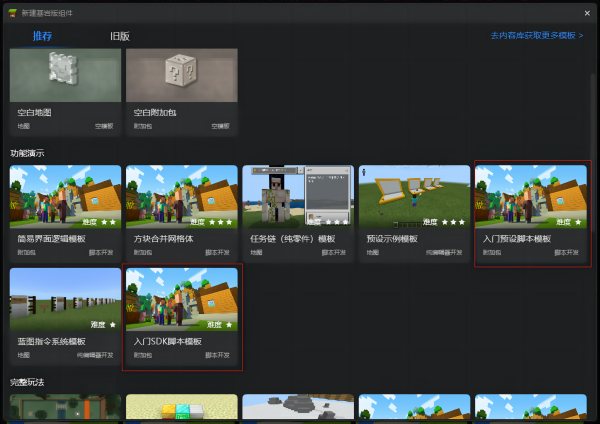This screenshot has width=600, height=424.
Task: Select the sand blocks thumbnail under 完整玩法
Action: (182, 407)
